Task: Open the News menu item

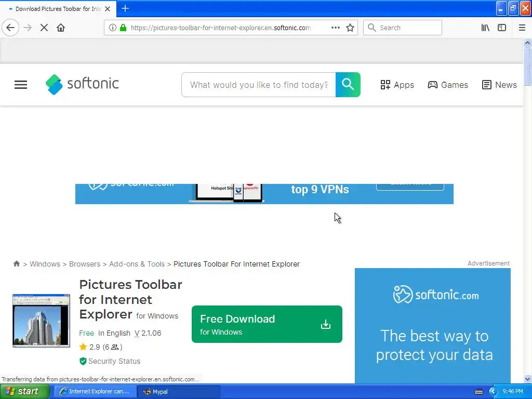Action: [x=499, y=85]
